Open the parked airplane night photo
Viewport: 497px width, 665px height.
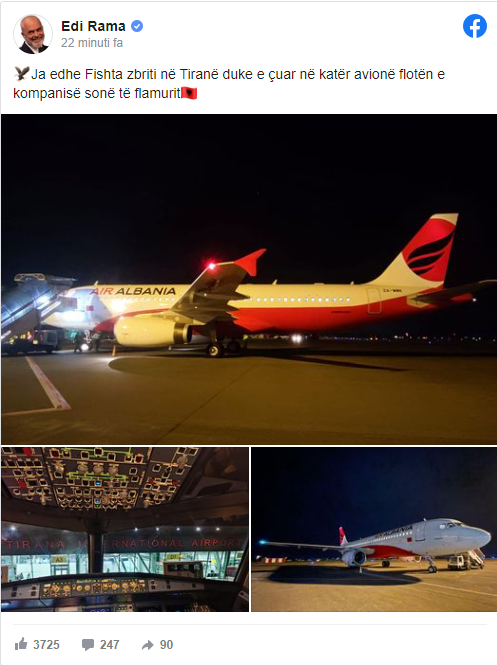pos(374,529)
